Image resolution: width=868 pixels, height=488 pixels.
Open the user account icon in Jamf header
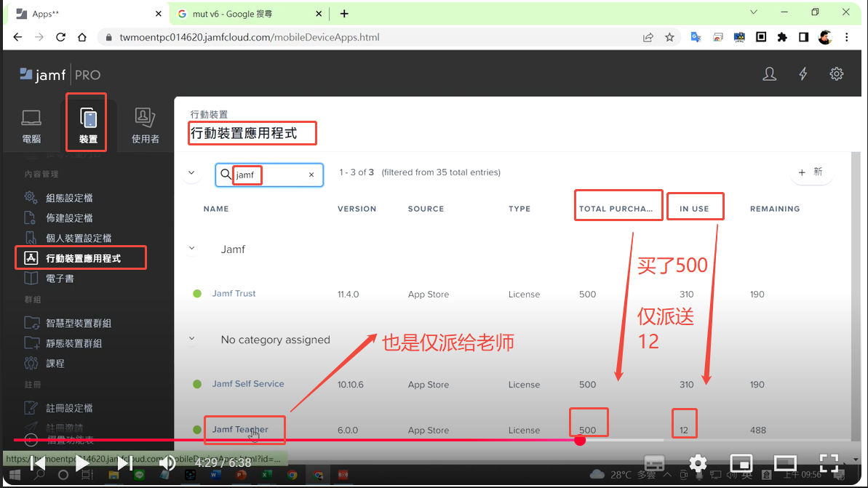[x=769, y=74]
